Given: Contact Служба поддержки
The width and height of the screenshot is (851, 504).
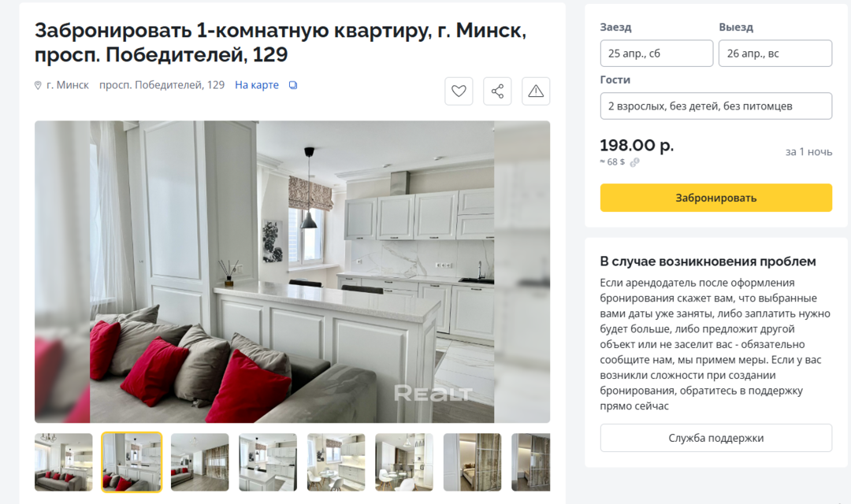Looking at the screenshot, I should [715, 438].
